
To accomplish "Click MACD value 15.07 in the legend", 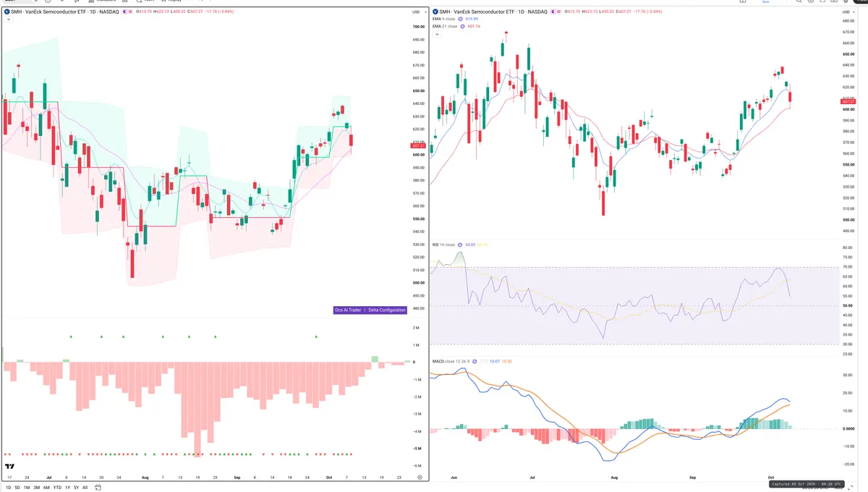I will pos(495,360).
